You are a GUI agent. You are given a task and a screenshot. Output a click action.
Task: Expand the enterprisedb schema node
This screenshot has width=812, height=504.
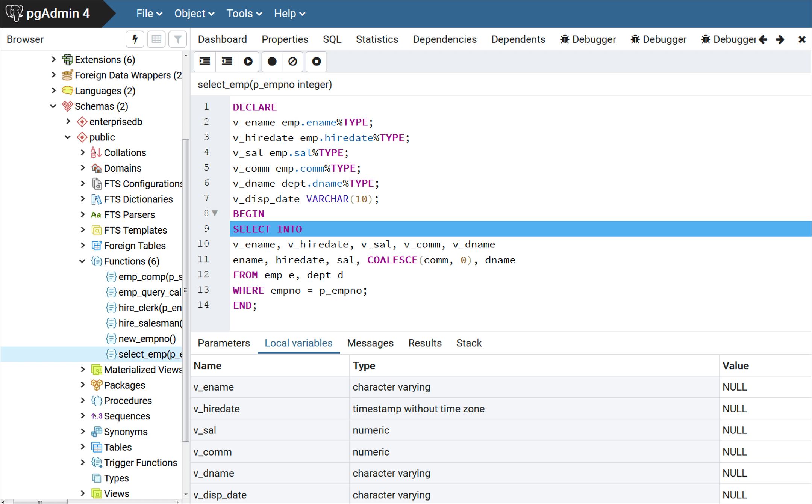click(68, 122)
